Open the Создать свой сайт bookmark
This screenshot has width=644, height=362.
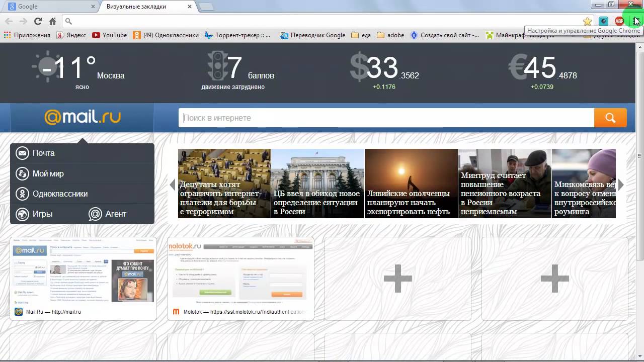tap(445, 35)
